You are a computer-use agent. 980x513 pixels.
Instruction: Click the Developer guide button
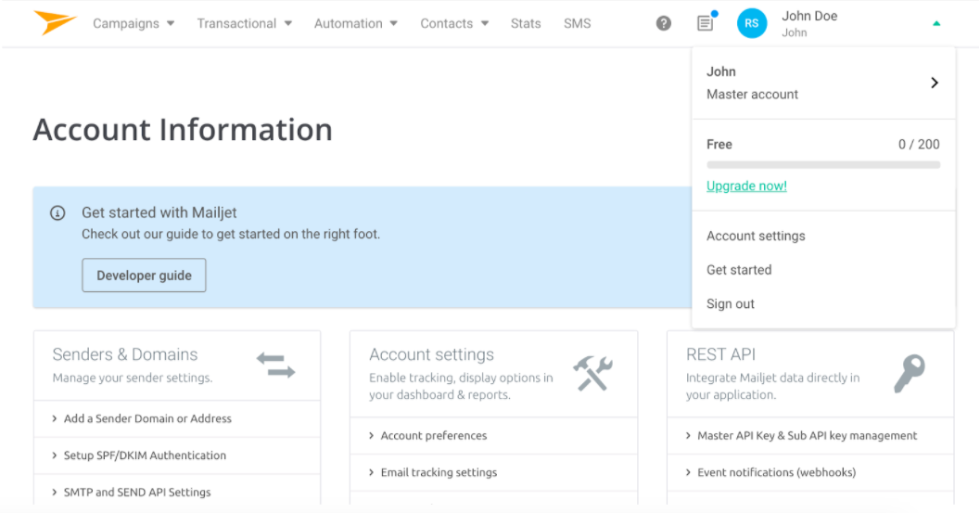pyautogui.click(x=144, y=276)
